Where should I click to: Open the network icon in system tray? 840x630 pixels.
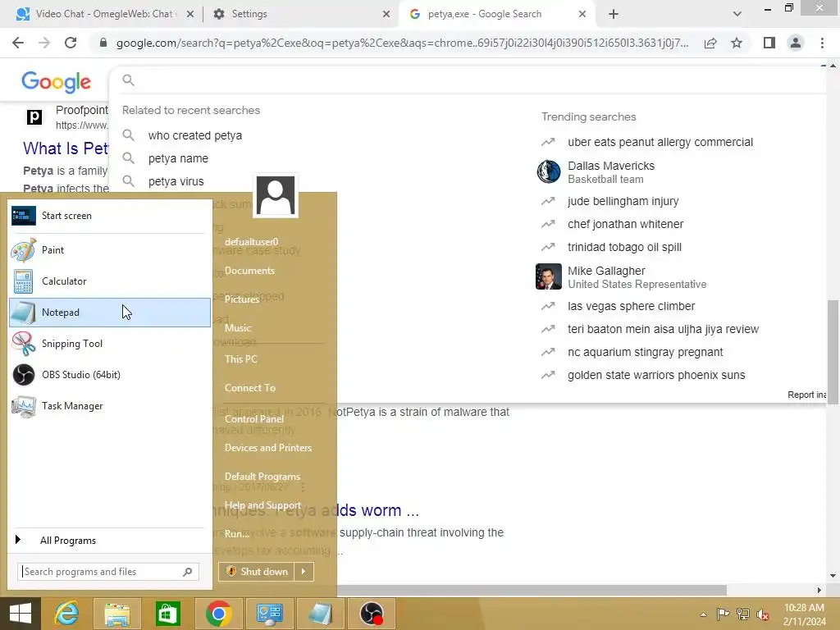point(743,614)
